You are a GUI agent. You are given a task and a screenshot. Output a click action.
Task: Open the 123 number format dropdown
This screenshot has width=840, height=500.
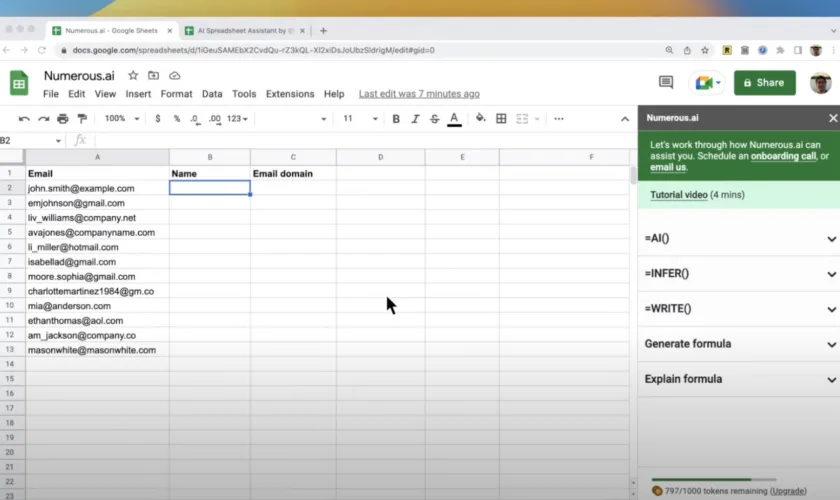[x=237, y=119]
